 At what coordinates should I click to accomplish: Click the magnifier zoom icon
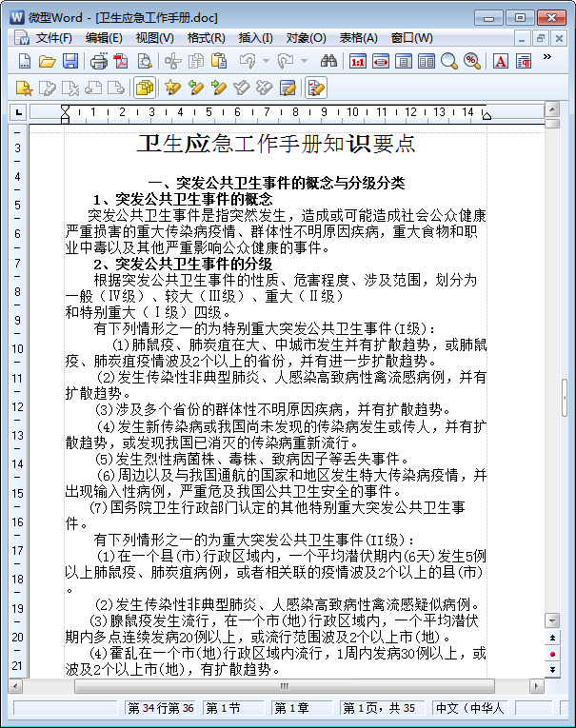point(448,61)
